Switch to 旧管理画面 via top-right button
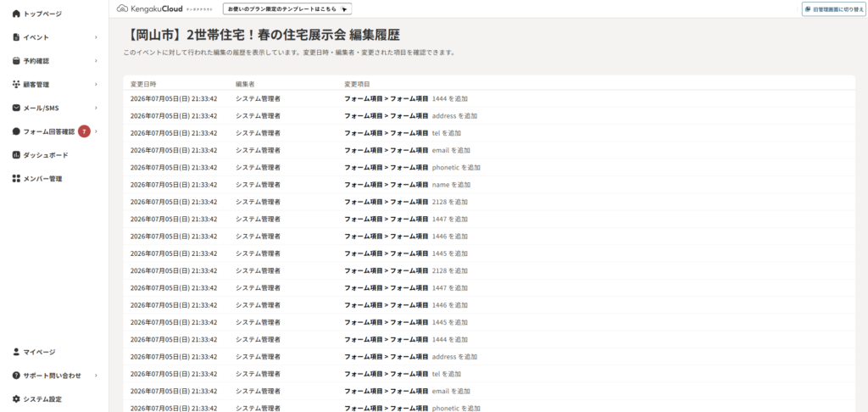 coord(834,9)
